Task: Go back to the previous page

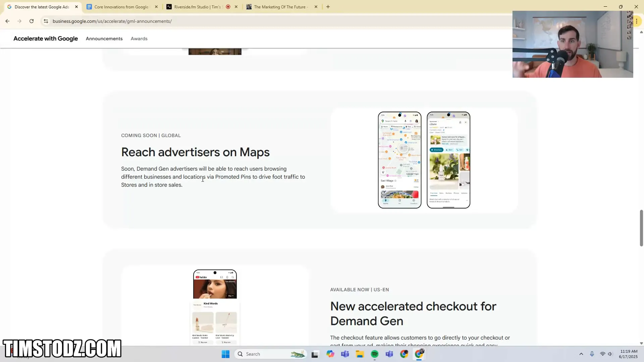Action: [7, 21]
